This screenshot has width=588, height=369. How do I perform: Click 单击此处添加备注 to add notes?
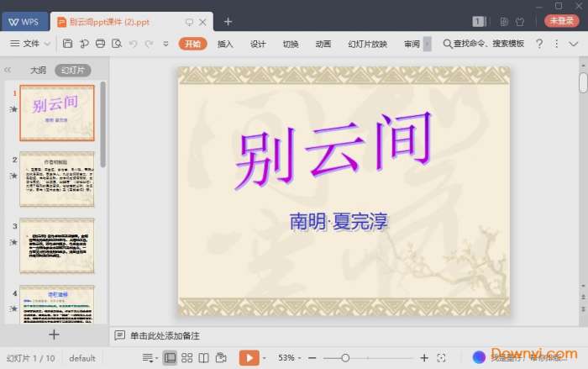tap(165, 335)
